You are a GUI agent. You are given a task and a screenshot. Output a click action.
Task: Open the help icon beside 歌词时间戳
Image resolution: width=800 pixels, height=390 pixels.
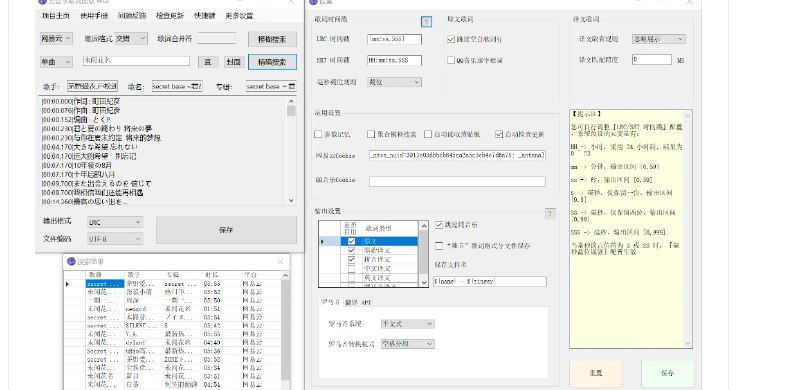(427, 21)
